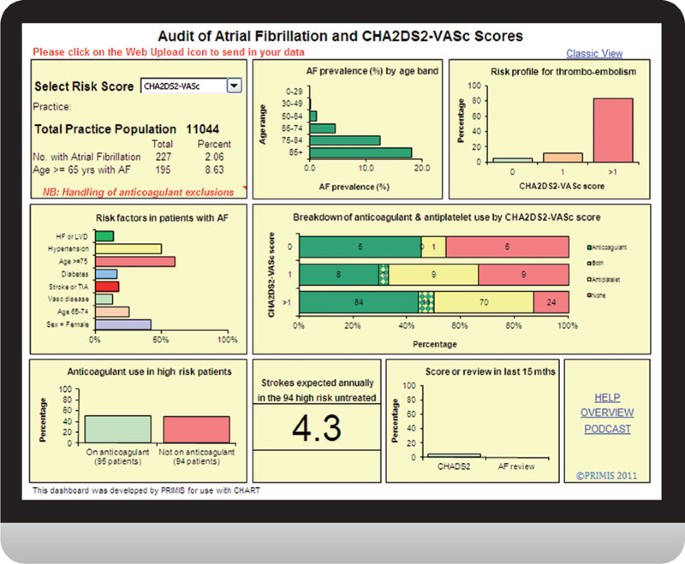Open the PODCAST link
Screen dimensions: 685x564
tap(608, 429)
